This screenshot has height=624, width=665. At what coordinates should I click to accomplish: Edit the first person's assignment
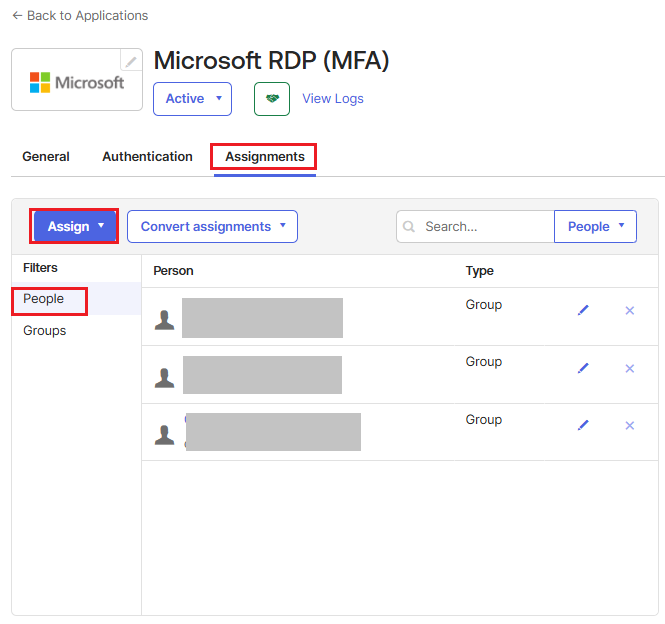(583, 310)
